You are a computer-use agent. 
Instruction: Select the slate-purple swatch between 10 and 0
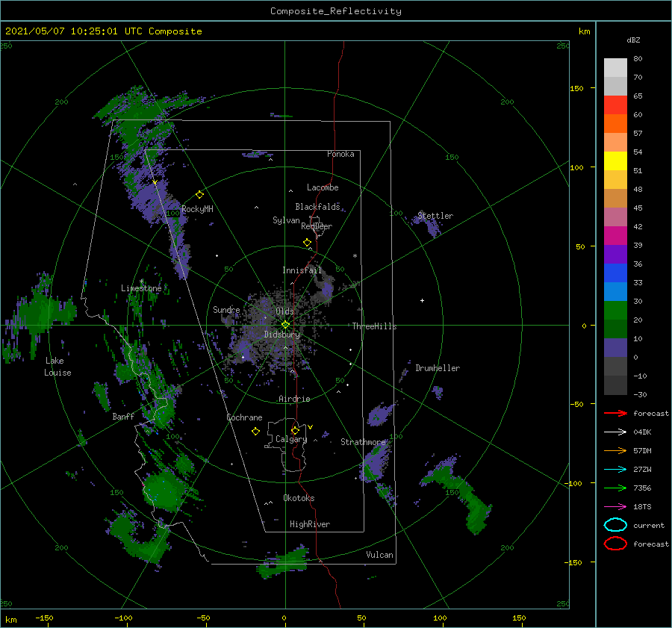click(615, 348)
